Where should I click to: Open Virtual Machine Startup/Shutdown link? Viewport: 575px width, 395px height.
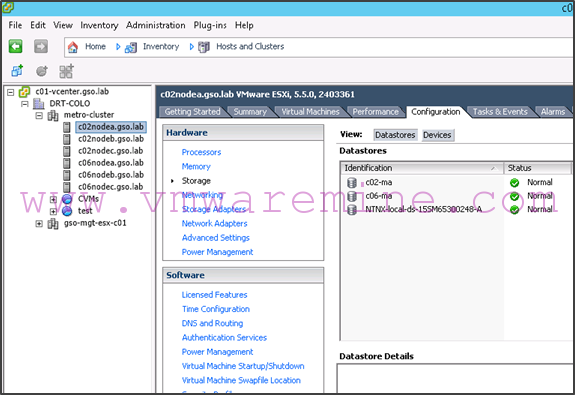click(243, 366)
